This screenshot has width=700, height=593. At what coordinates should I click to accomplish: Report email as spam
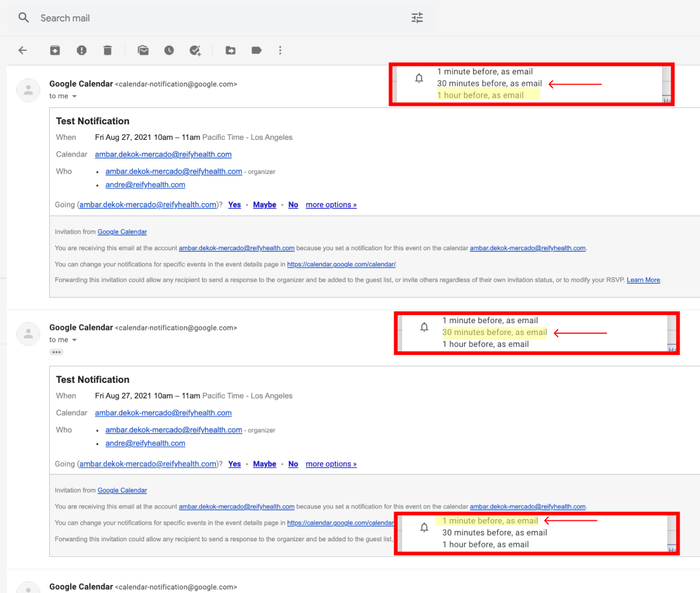[81, 50]
